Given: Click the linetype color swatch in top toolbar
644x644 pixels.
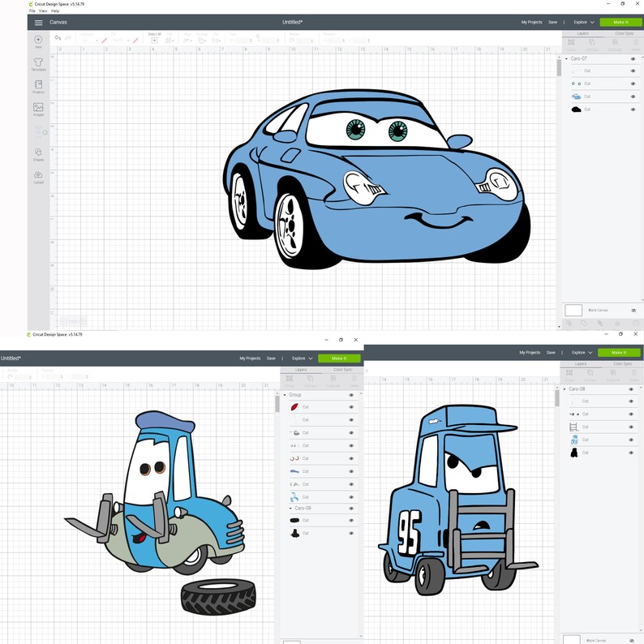Looking at the screenshot, I should 105,41.
